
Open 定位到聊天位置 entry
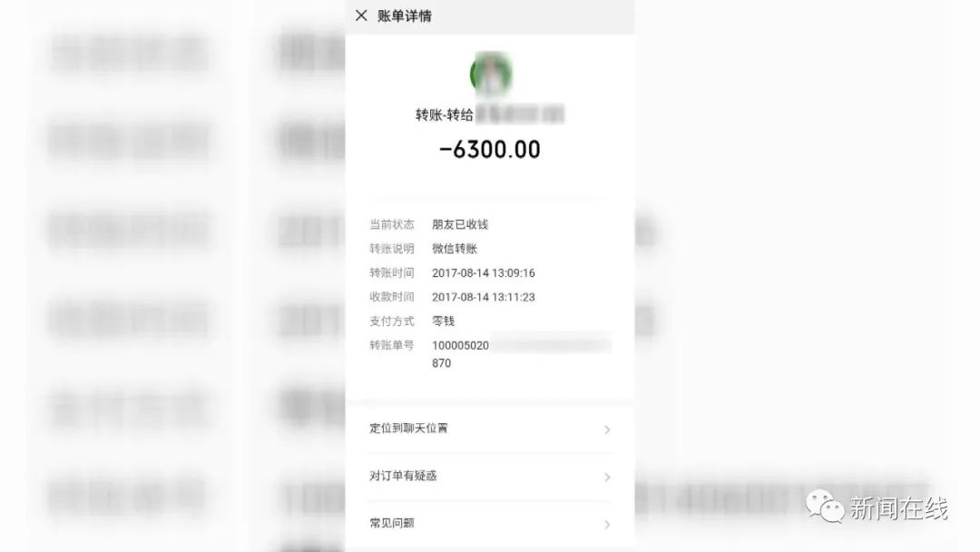pyautogui.click(x=490, y=429)
